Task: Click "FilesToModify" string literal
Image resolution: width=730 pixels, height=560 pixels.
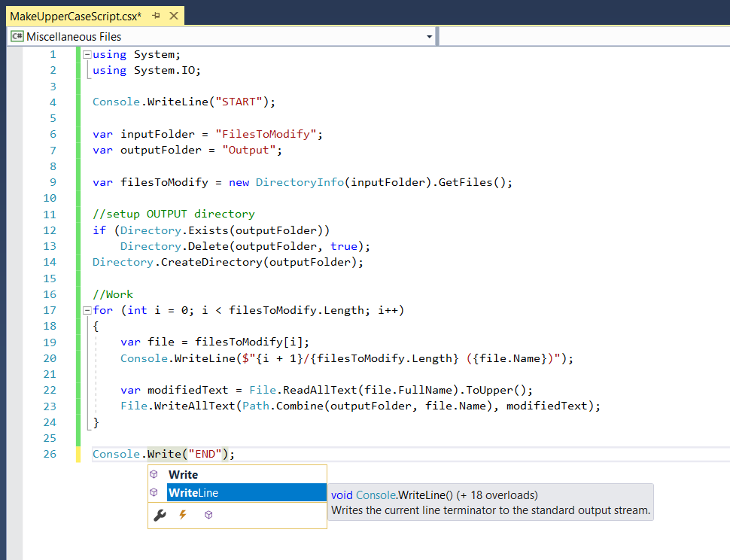Action: (x=266, y=134)
